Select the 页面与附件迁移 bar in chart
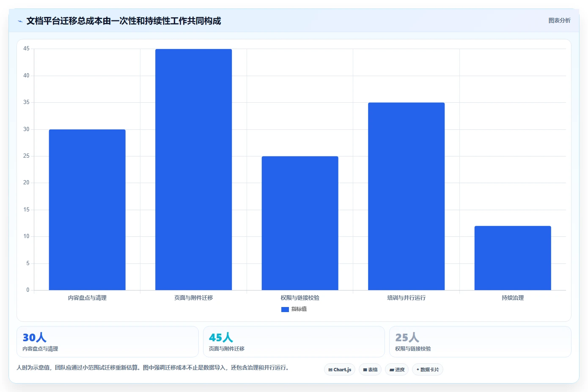The width and height of the screenshot is (588, 392). pyautogui.click(x=193, y=170)
